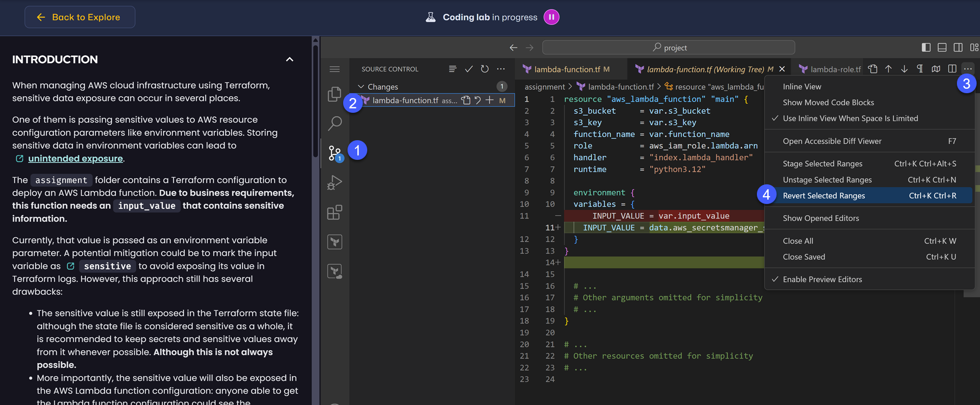The image size is (980, 405).
Task: Switch to the lambda-role.tf tab
Action: pyautogui.click(x=830, y=69)
